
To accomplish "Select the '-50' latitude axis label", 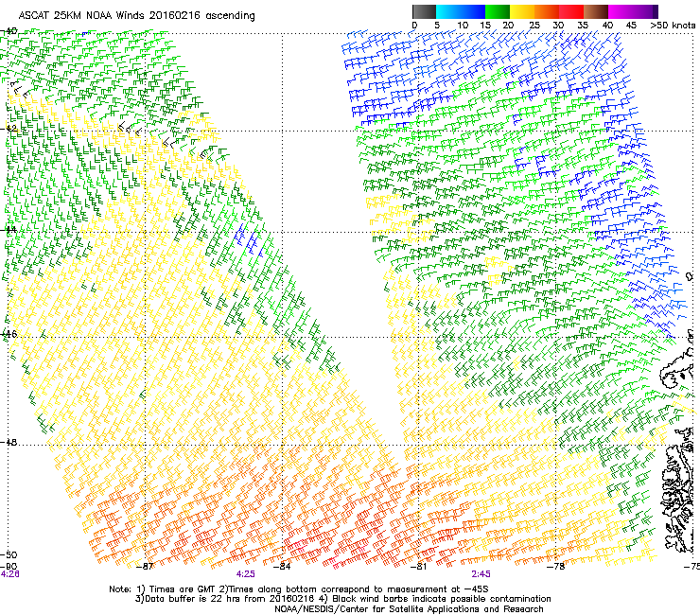I will pos(9,554).
